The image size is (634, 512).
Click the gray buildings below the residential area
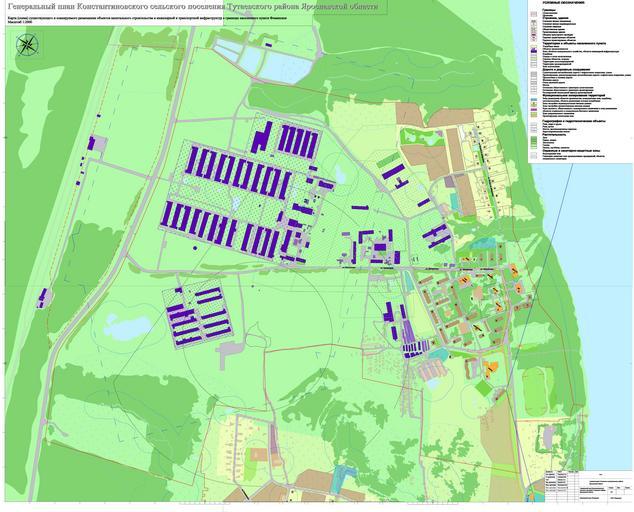(432, 370)
